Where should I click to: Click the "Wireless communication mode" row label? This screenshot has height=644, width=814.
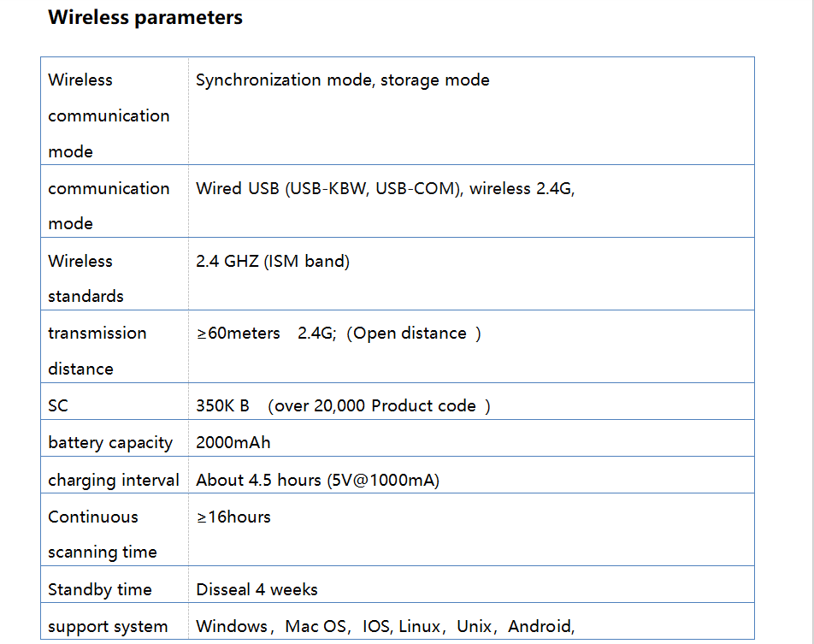click(x=109, y=115)
